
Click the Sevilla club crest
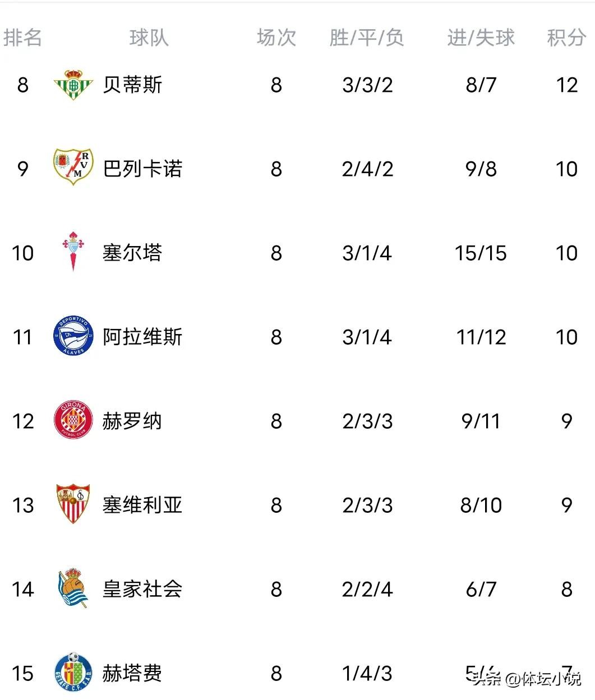point(73,504)
